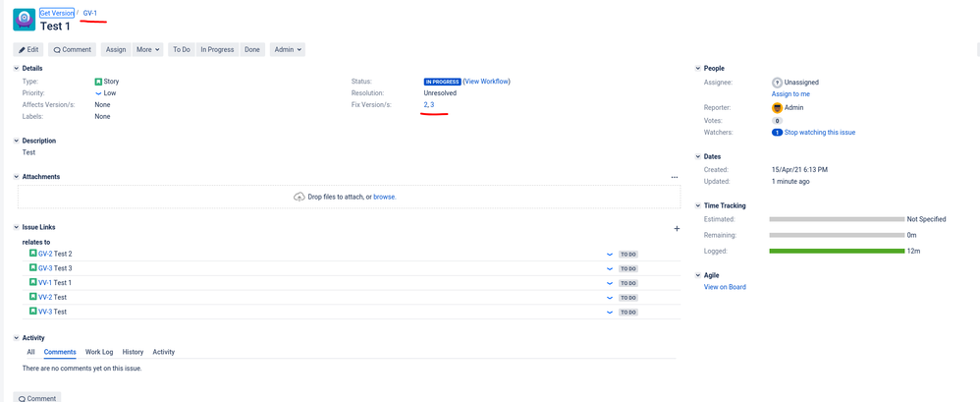The height and width of the screenshot is (402, 980).
Task: Open the Activity tab in activity section
Action: (164, 352)
